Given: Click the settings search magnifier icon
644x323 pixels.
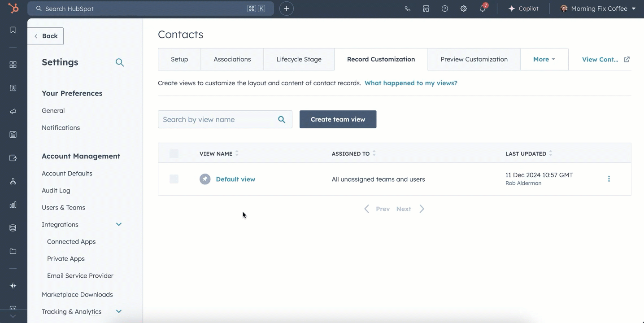Looking at the screenshot, I should (120, 62).
